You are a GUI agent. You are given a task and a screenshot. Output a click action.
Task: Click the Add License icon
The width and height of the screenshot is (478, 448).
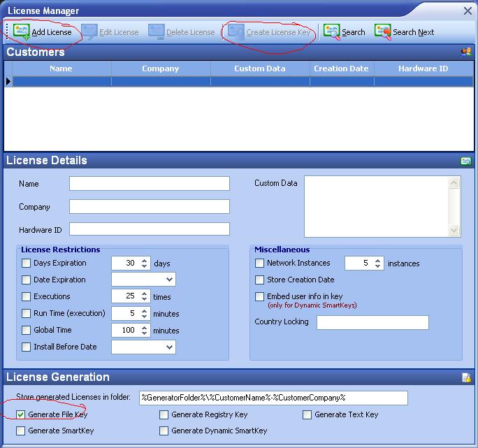pyautogui.click(x=22, y=31)
